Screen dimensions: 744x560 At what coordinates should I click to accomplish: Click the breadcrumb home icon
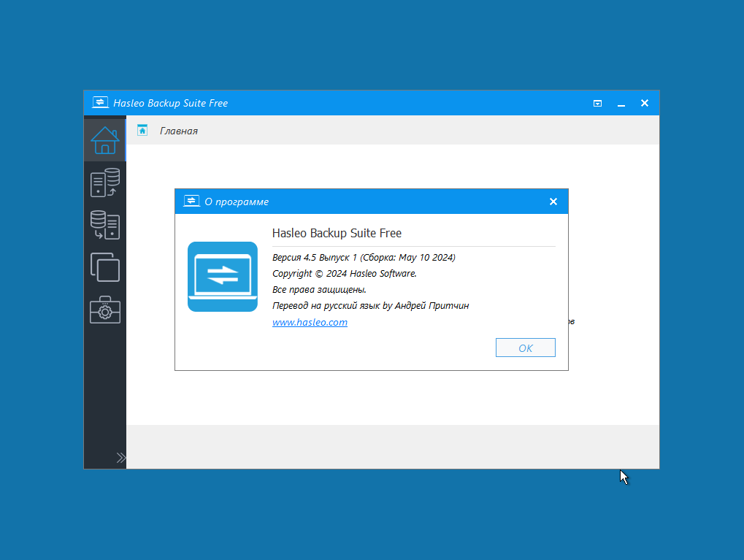142,130
